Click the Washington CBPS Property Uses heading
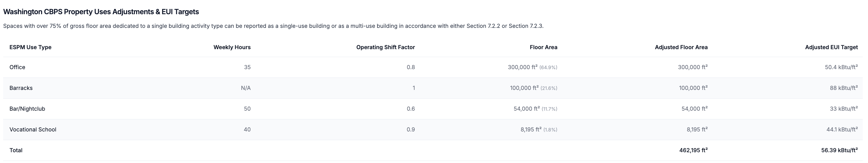This screenshot has width=868, height=163. (x=101, y=12)
